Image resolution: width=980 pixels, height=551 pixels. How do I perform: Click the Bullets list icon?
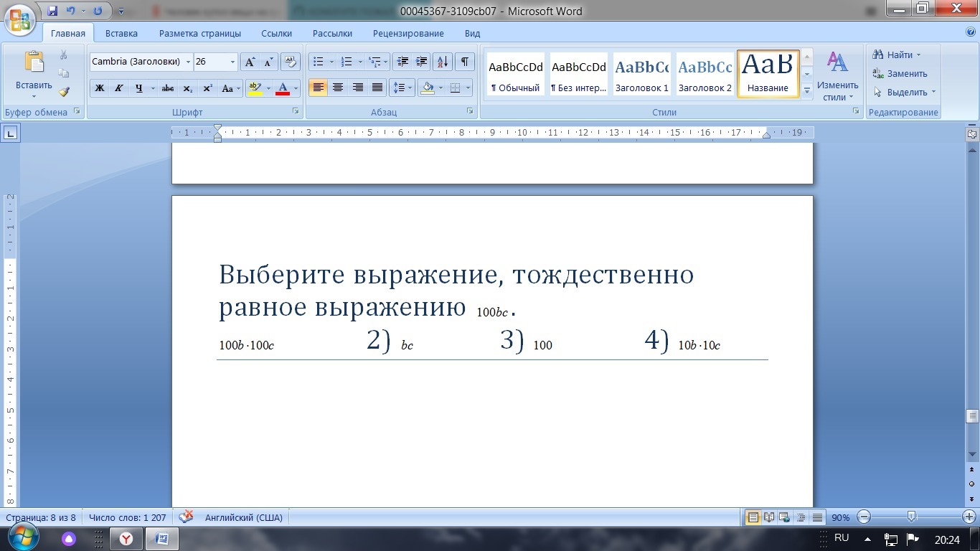pyautogui.click(x=319, y=62)
